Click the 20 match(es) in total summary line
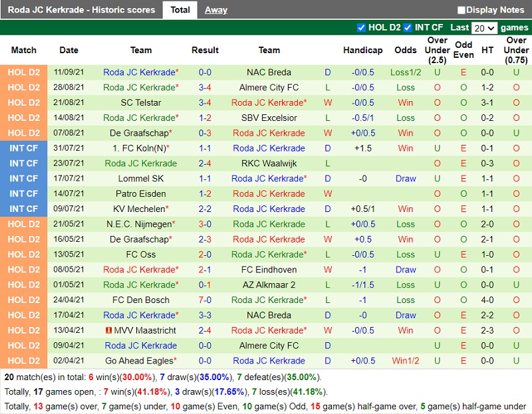Viewport: 532px width, 414px height. [163, 377]
